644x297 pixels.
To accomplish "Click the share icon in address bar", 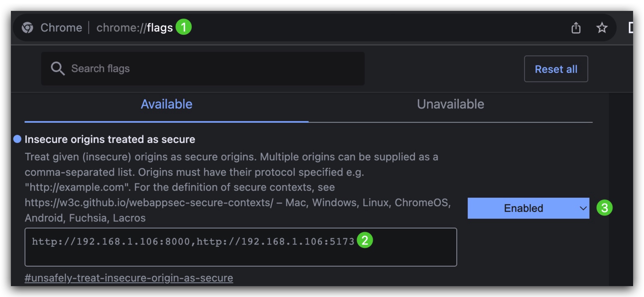I will point(576,28).
